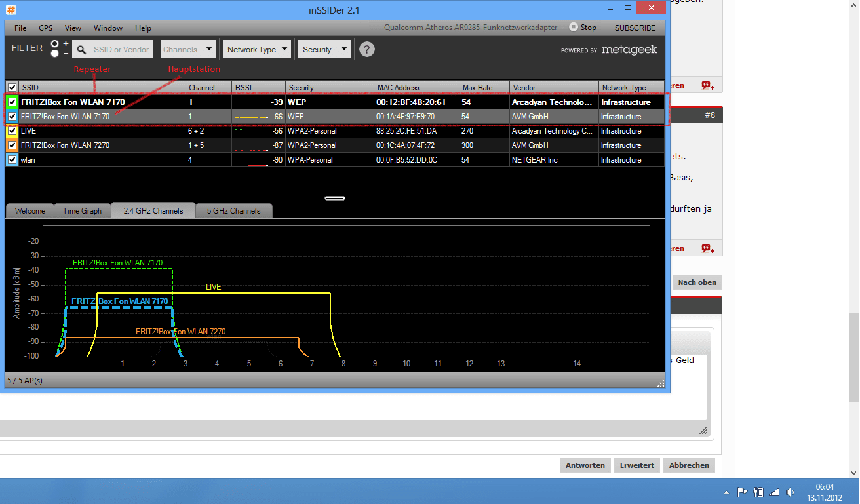Sort by the Vendor column header
The image size is (860, 504).
[555, 87]
